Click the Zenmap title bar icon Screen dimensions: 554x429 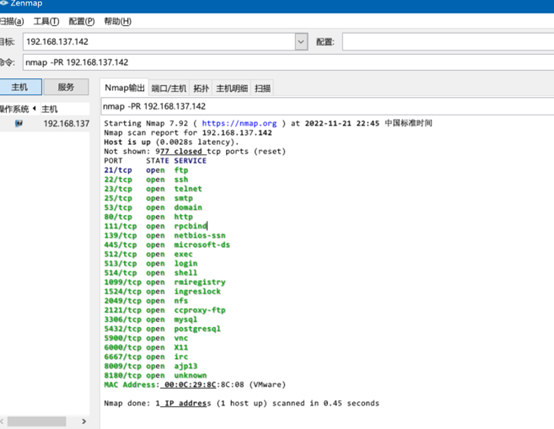[x=4, y=3]
